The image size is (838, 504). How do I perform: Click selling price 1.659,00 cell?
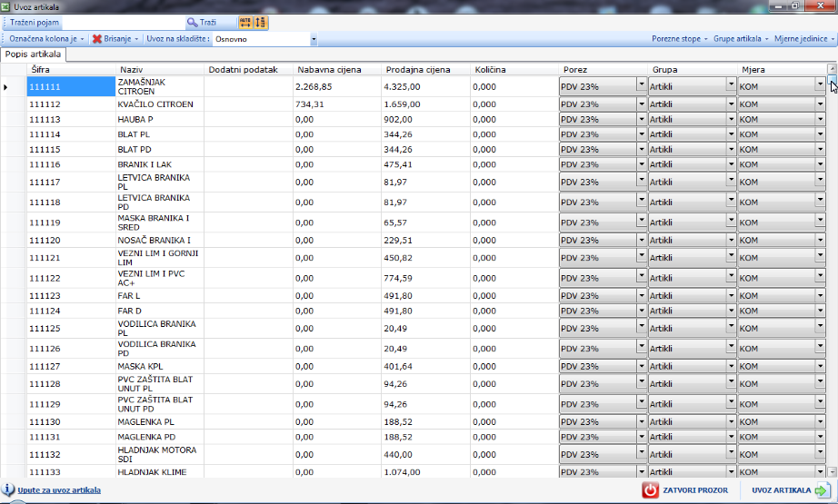point(425,104)
